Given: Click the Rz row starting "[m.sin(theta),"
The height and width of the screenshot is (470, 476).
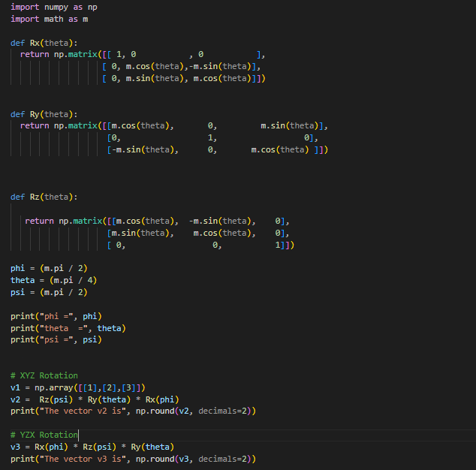Looking at the screenshot, I should [198, 233].
